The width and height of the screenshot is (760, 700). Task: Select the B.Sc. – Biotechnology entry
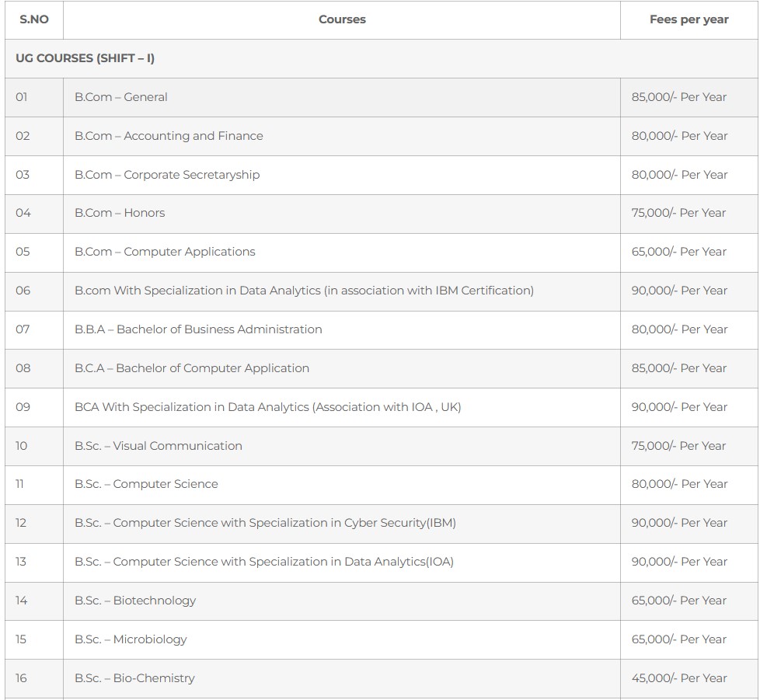click(x=135, y=601)
